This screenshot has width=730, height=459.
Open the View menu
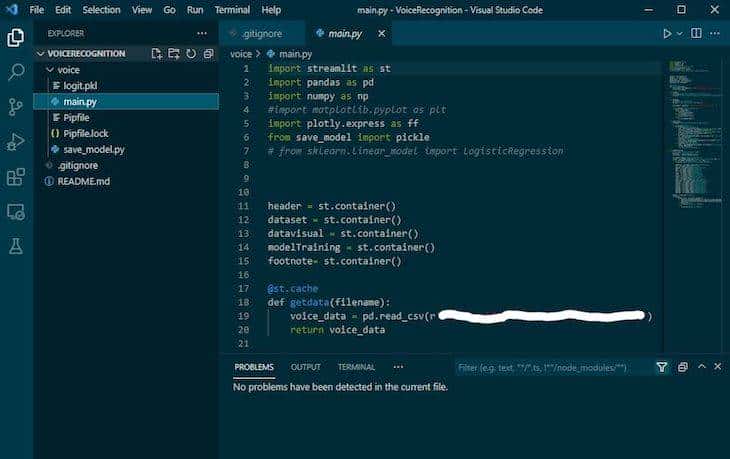[x=142, y=10]
